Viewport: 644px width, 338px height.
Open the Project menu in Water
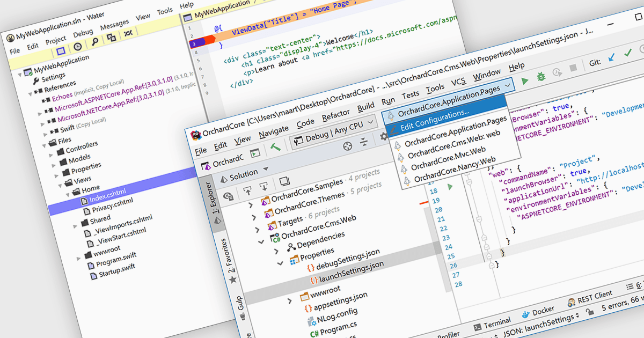pos(56,40)
